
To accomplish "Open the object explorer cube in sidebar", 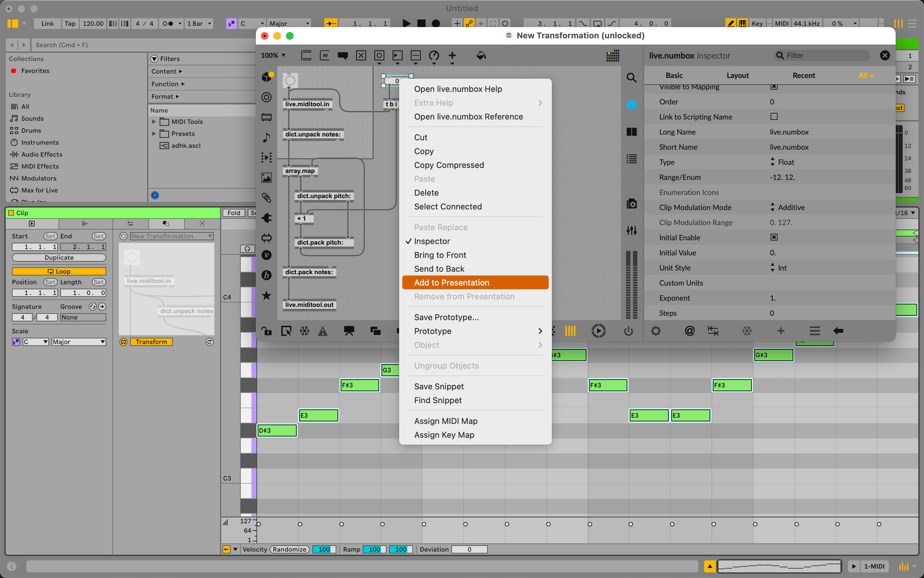I will (x=267, y=77).
